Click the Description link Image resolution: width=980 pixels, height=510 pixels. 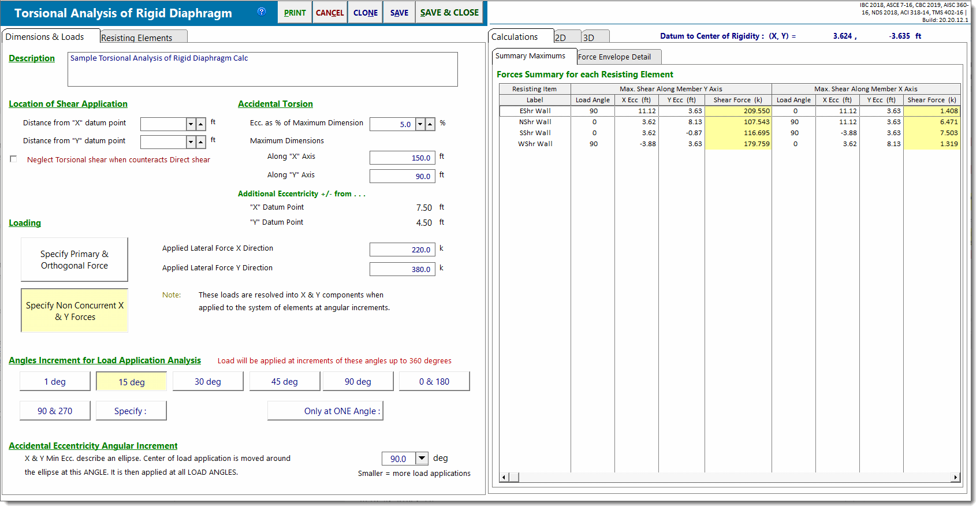(x=32, y=58)
